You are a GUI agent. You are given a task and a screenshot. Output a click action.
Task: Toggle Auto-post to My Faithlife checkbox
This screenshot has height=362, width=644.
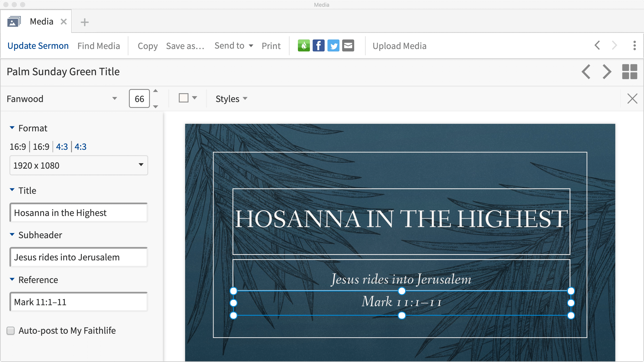(x=10, y=331)
